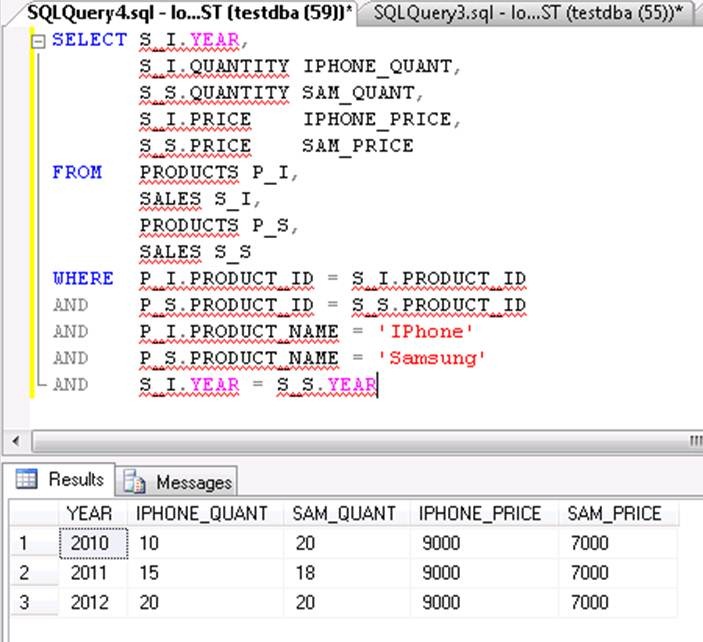Select the SAM_QUANT column header
Image resolution: width=703 pixels, height=642 pixels.
point(347,513)
